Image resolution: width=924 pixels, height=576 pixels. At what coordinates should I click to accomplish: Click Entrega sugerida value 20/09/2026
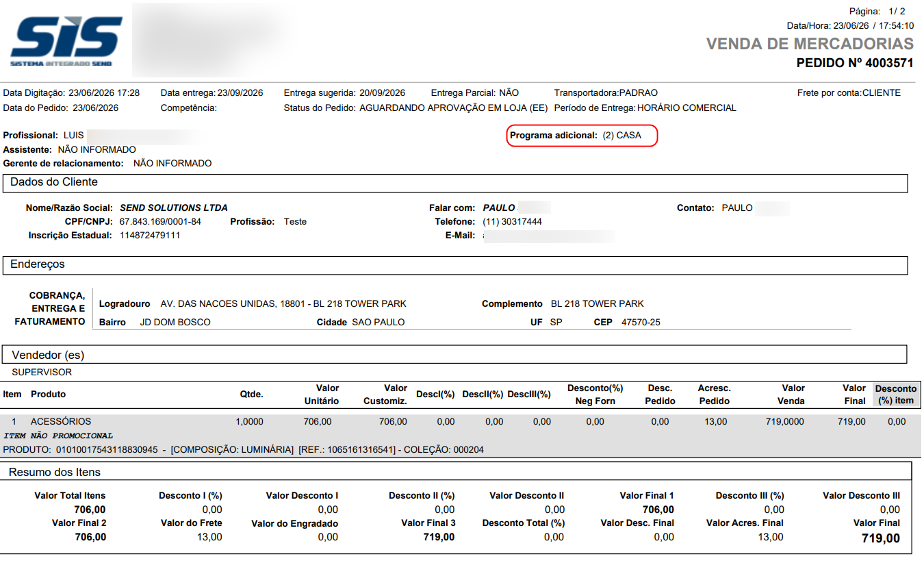tap(382, 92)
